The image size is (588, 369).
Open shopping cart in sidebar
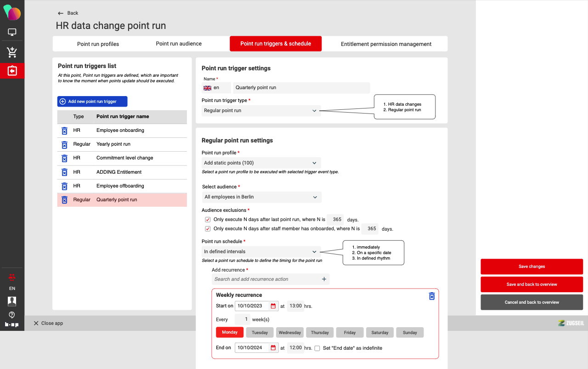12,52
